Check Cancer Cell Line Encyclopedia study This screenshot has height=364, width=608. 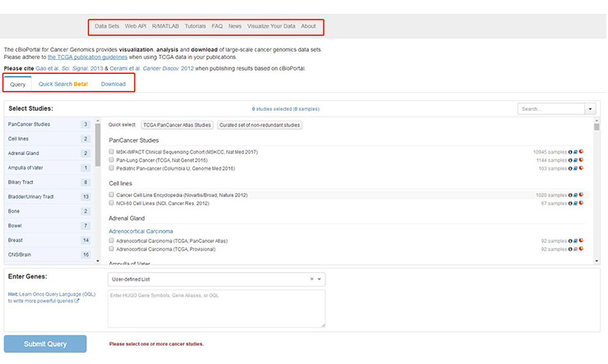[111, 195]
